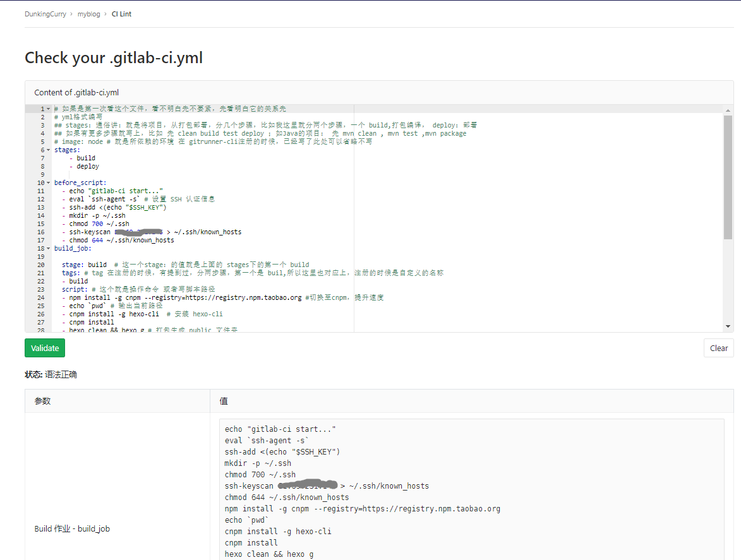The width and height of the screenshot is (741, 560).
Task: Open the myblog breadcrumb link
Action: [88, 13]
